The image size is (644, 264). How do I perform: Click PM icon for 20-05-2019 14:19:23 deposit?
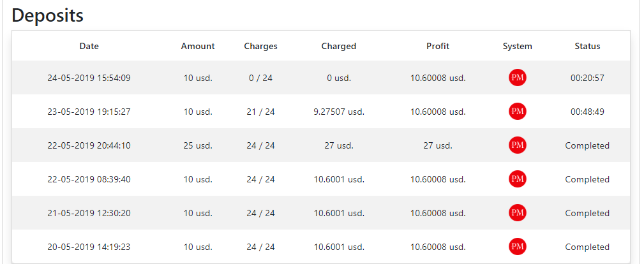coord(518,247)
